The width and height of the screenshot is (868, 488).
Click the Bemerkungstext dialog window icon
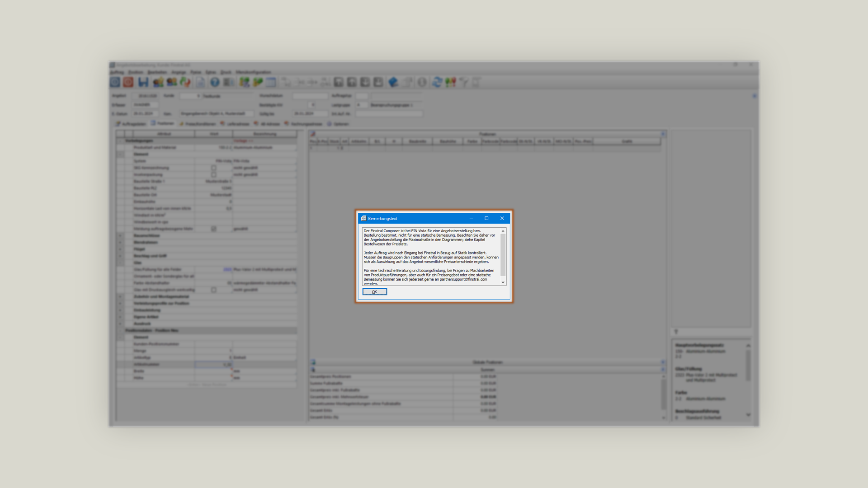[x=363, y=218]
